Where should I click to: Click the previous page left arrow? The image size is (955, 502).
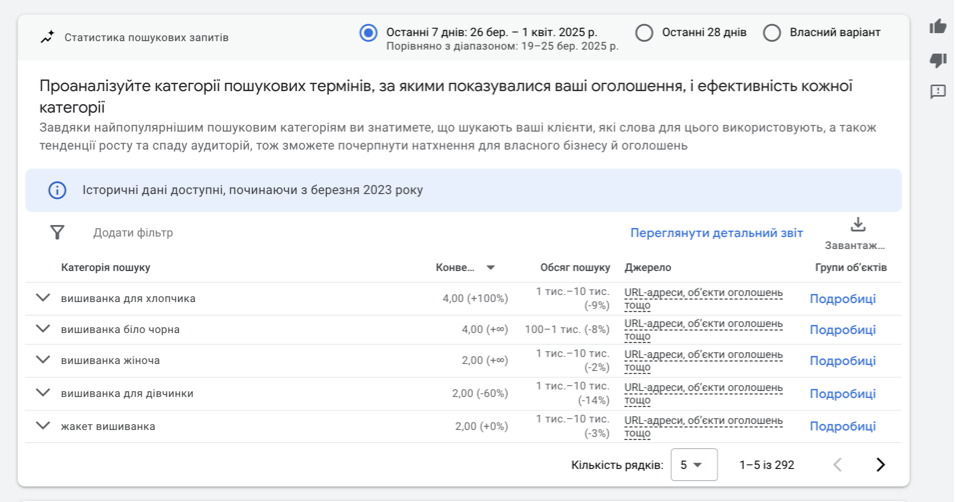click(837, 465)
